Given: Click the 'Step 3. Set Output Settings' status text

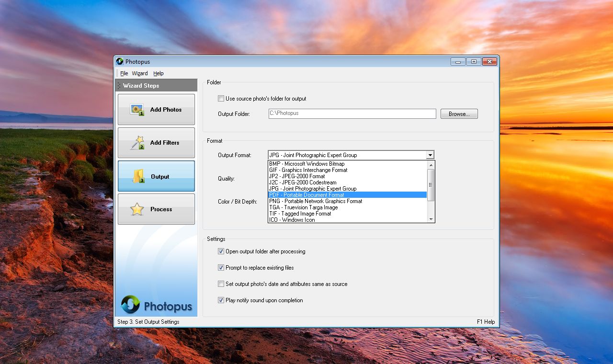Looking at the screenshot, I should 148,322.
